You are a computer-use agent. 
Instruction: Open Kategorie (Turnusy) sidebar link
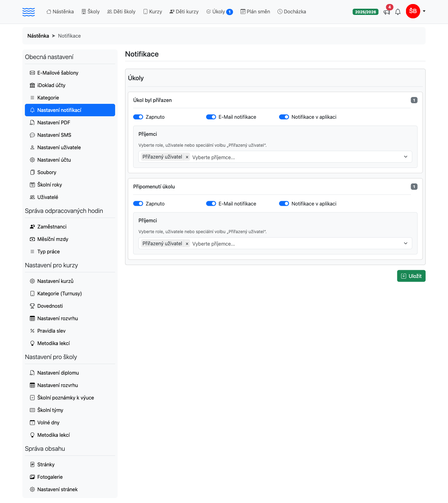point(70,293)
